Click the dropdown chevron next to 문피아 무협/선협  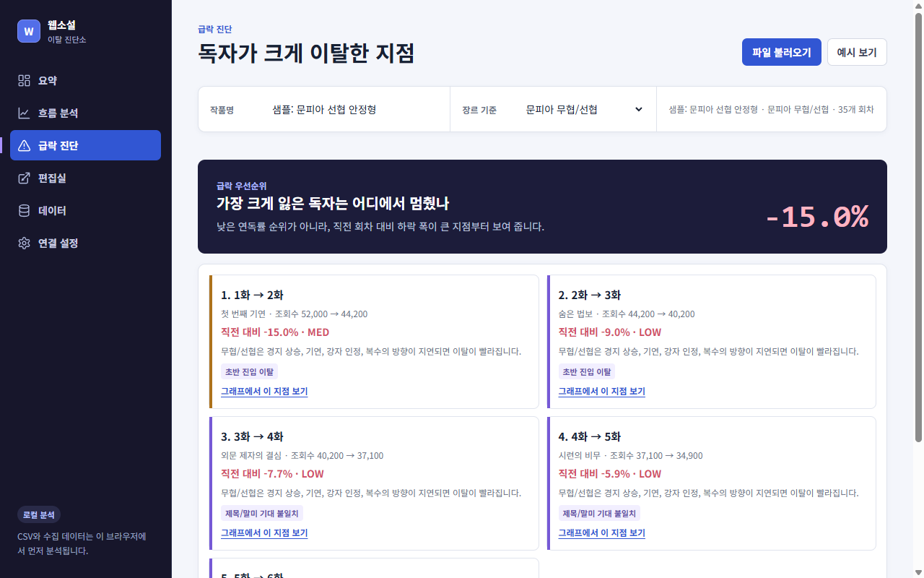pos(638,110)
